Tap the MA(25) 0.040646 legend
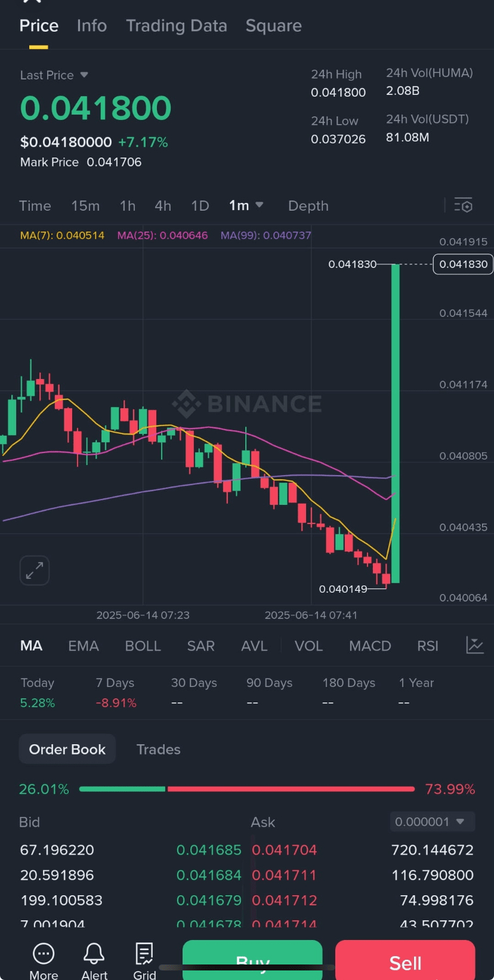The height and width of the screenshot is (980, 494). pos(162,235)
